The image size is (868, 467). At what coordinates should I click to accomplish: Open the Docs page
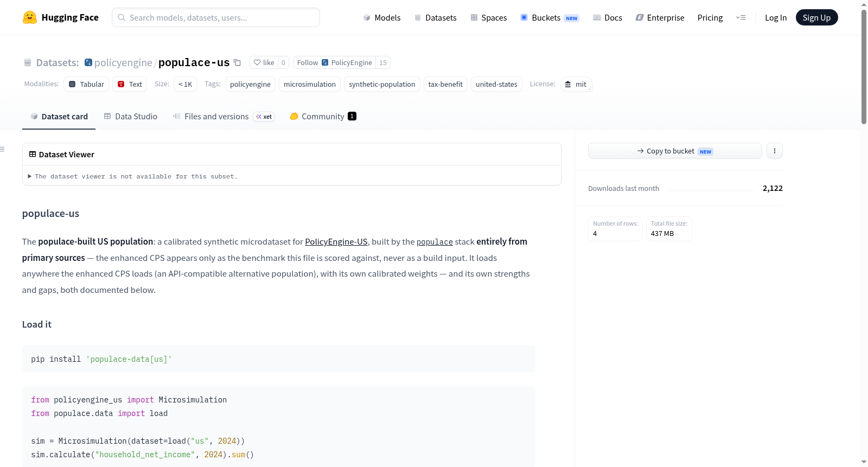(608, 17)
